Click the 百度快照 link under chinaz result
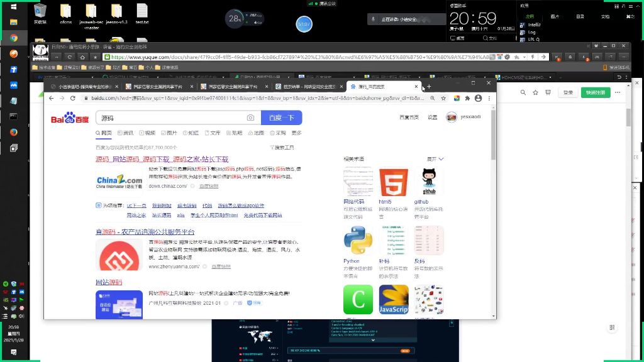The height and width of the screenshot is (362, 644). tap(209, 186)
